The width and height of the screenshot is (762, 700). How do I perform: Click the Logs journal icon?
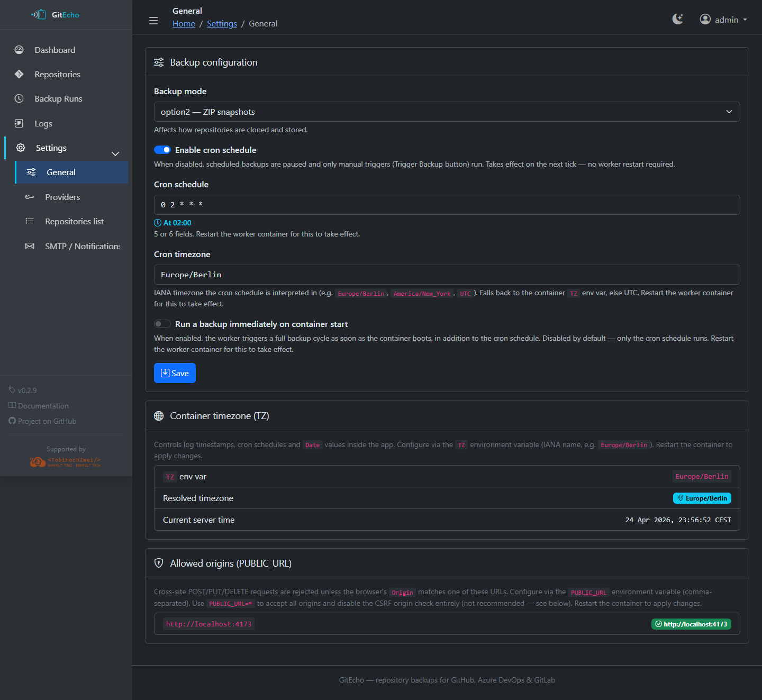tap(19, 123)
